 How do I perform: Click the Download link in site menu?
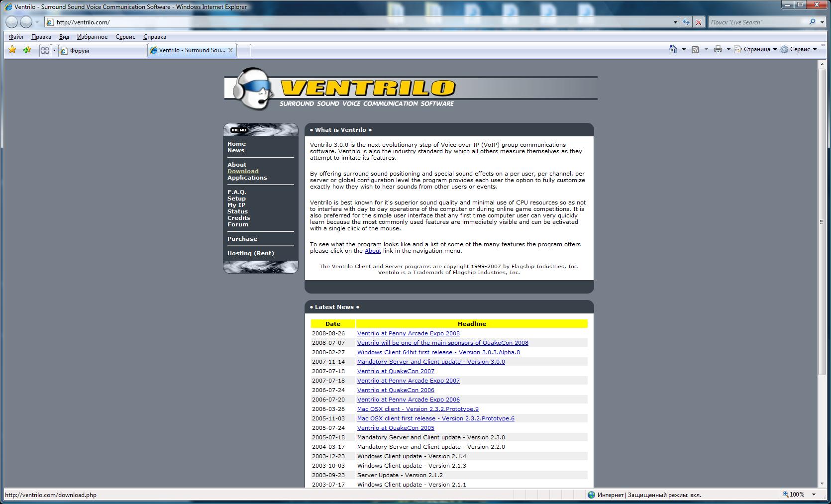[x=243, y=171]
